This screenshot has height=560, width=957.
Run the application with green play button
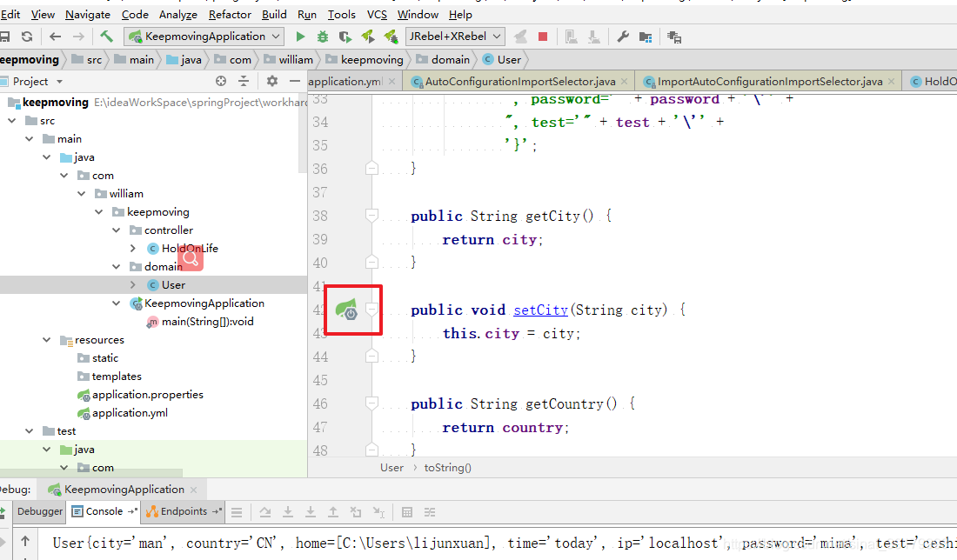click(x=300, y=37)
